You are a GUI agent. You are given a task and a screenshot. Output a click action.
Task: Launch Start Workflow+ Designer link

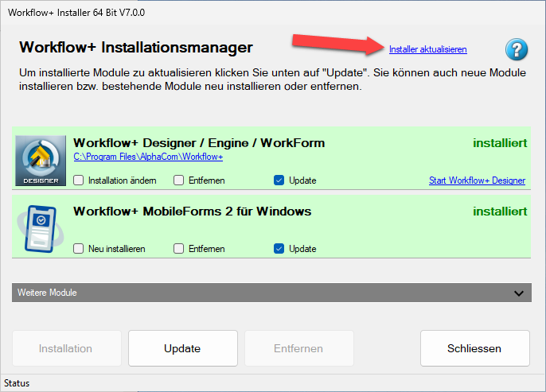tap(477, 180)
